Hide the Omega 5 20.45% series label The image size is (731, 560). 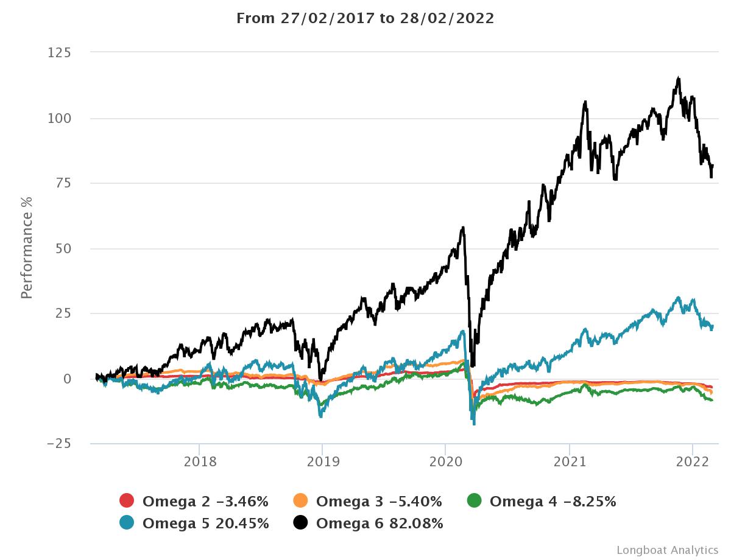(x=205, y=523)
